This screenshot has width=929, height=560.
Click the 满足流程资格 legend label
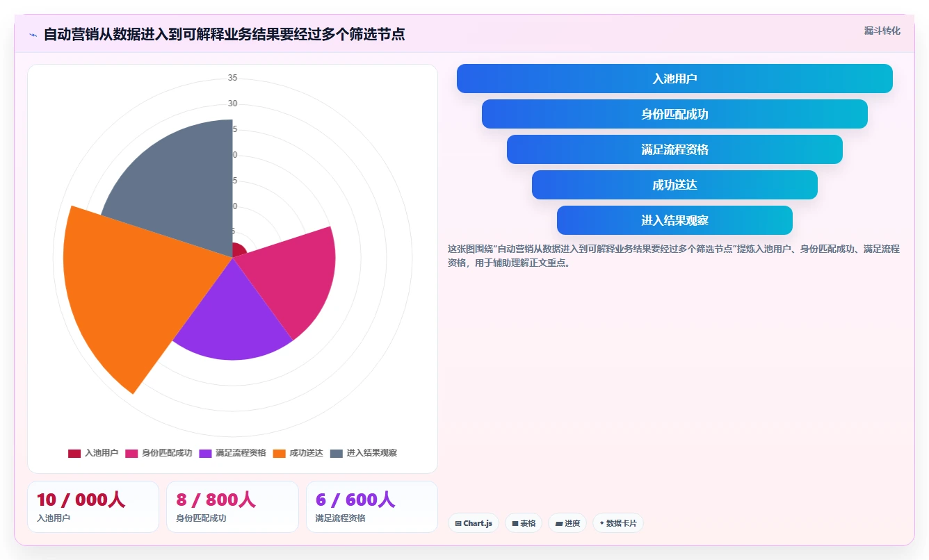(241, 453)
